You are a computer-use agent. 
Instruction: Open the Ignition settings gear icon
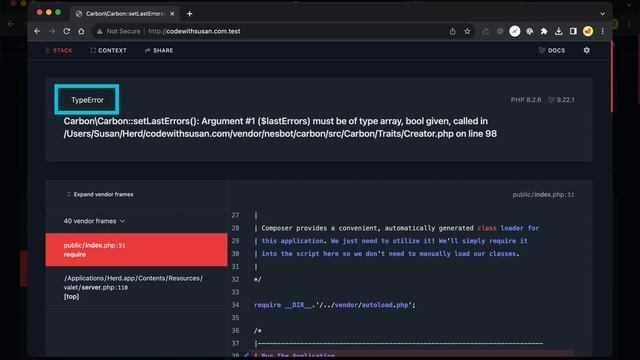[587, 50]
